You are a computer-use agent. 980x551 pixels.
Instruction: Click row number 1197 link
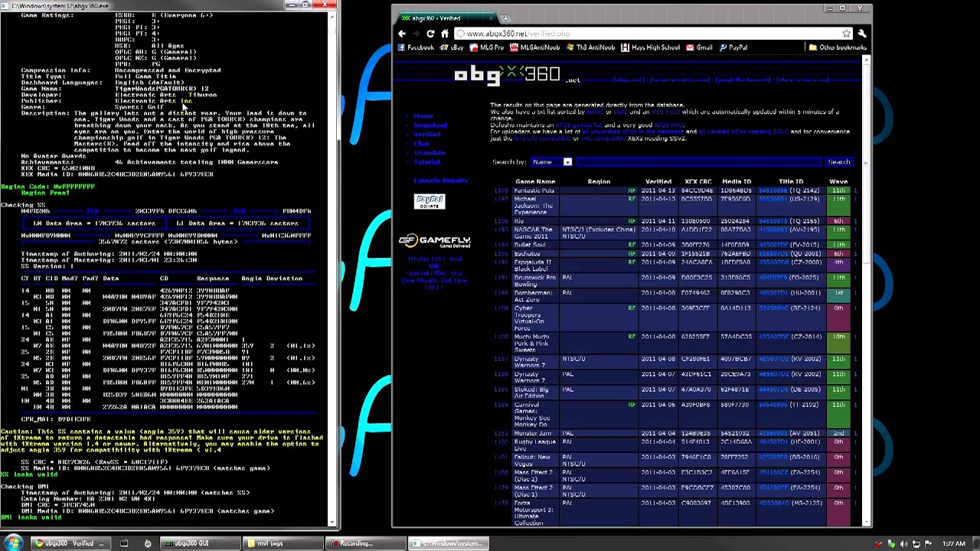pos(501,200)
